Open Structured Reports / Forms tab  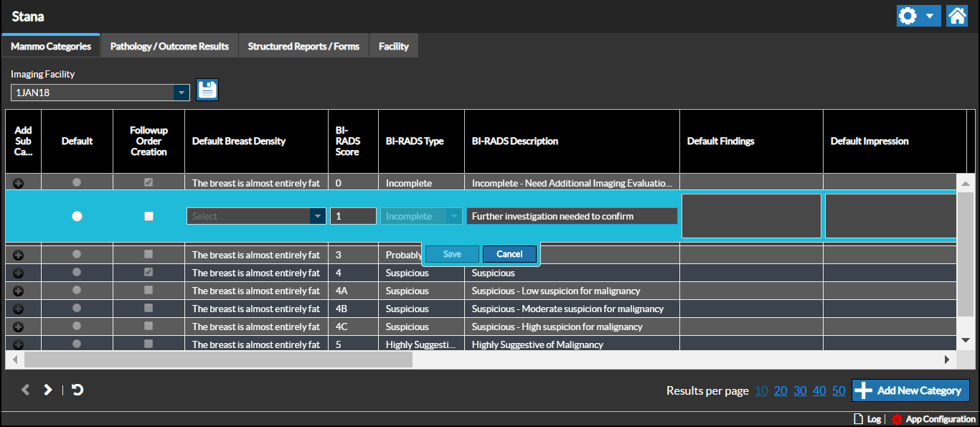(x=303, y=46)
